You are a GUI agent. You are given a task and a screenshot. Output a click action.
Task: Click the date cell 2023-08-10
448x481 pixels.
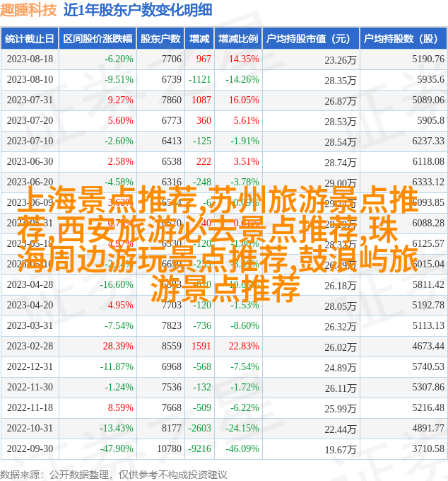(x=30, y=79)
